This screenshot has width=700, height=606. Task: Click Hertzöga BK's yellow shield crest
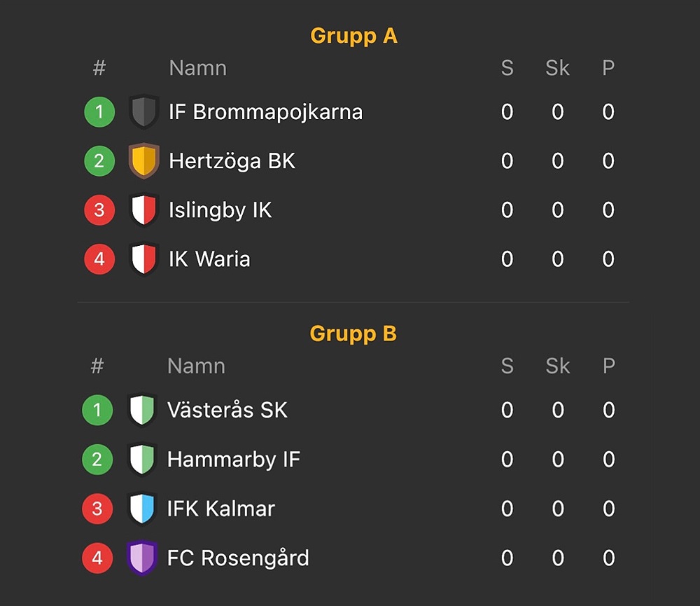(x=143, y=160)
